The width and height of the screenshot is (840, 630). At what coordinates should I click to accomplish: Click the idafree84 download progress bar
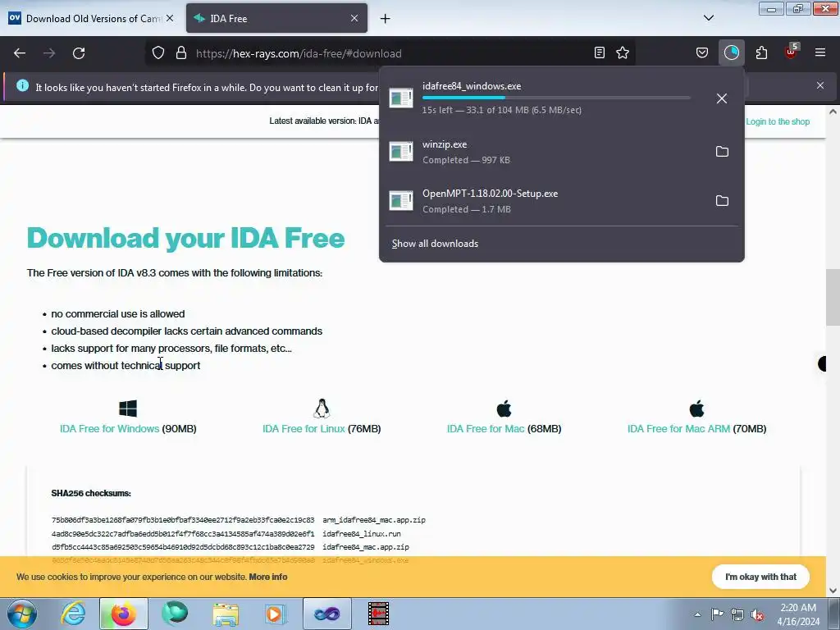click(556, 98)
